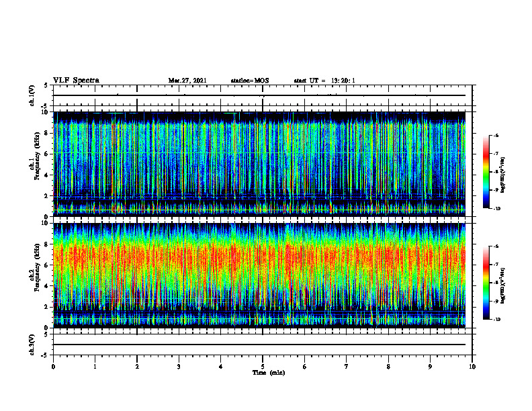Click the 'ch.3(V)' axis label at bottom
Image resolution: width=532 pixels, height=411 pixels.
click(32, 345)
